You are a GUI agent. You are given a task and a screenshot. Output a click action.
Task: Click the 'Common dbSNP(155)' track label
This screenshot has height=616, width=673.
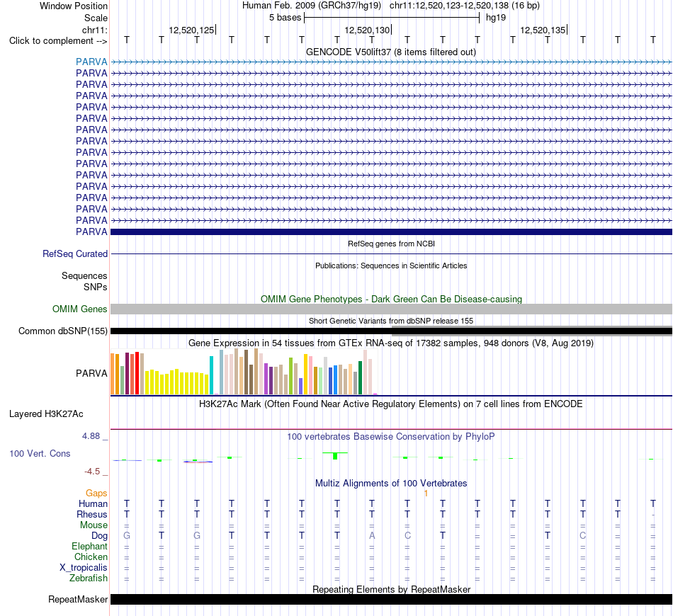coord(63,331)
